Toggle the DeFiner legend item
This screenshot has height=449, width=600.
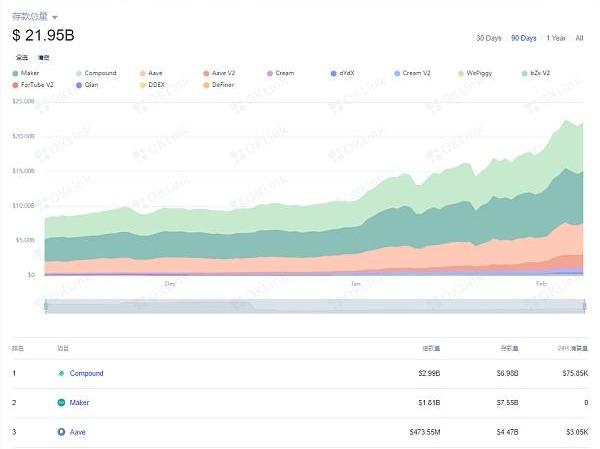[224, 85]
